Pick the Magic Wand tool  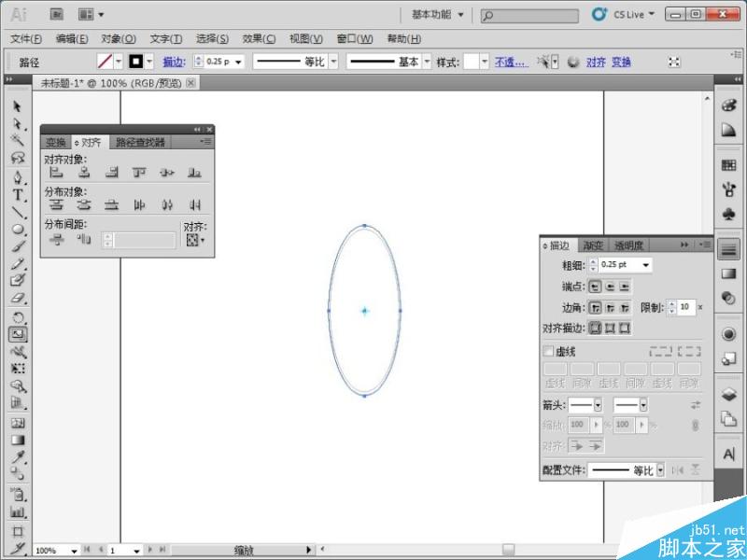[18, 140]
